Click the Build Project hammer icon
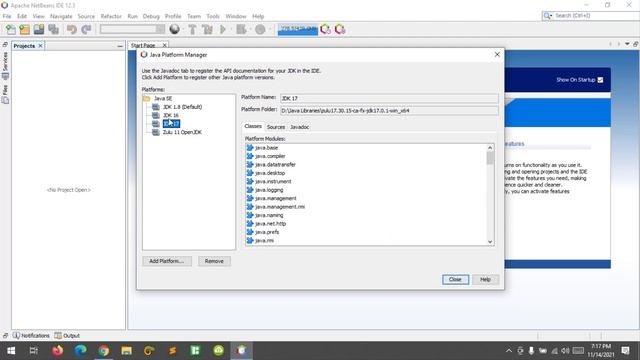This screenshot has width=640, height=360. (x=192, y=29)
